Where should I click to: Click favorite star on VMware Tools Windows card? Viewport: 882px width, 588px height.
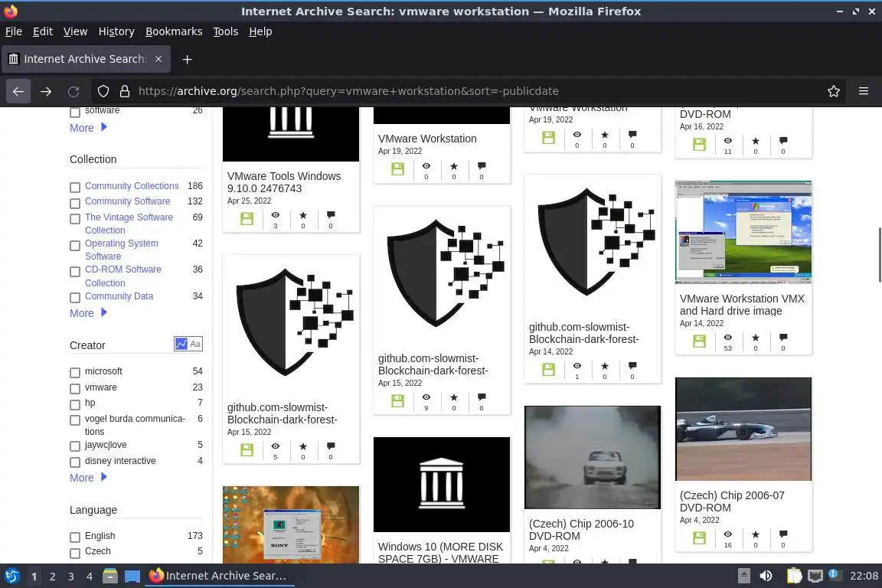[x=303, y=215]
